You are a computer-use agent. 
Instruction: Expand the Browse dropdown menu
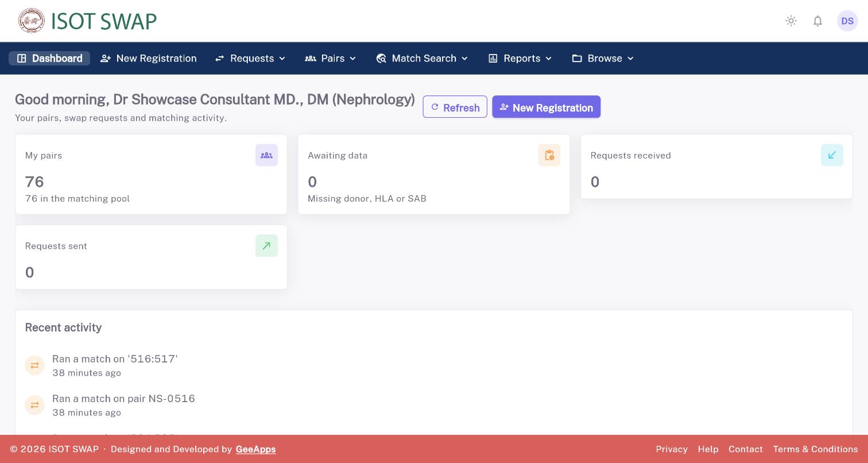point(603,59)
